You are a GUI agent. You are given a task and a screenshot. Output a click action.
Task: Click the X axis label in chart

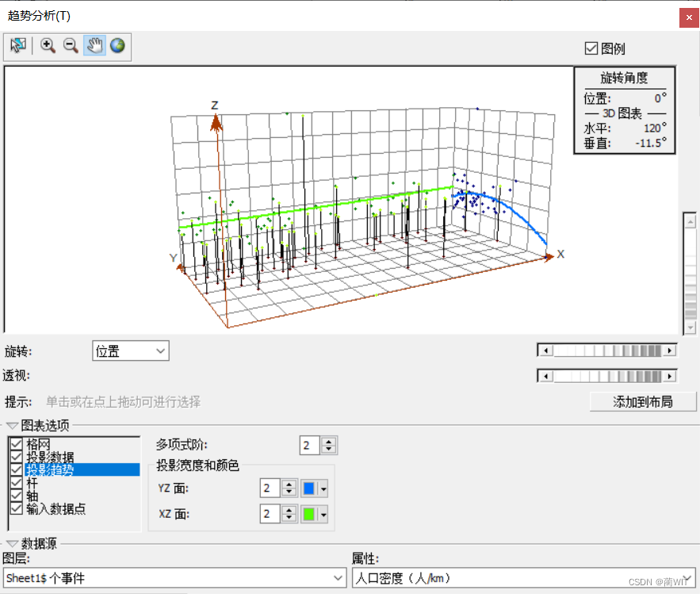(560, 254)
